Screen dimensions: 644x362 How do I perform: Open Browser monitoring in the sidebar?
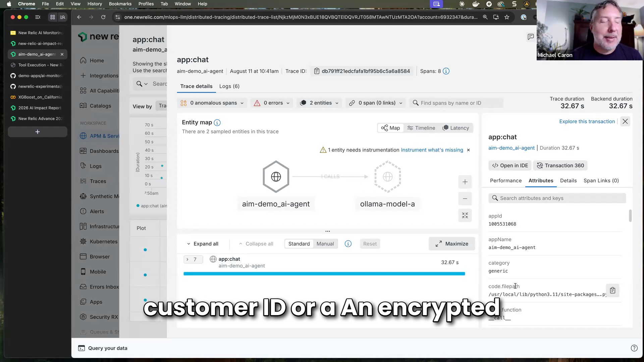point(95,257)
